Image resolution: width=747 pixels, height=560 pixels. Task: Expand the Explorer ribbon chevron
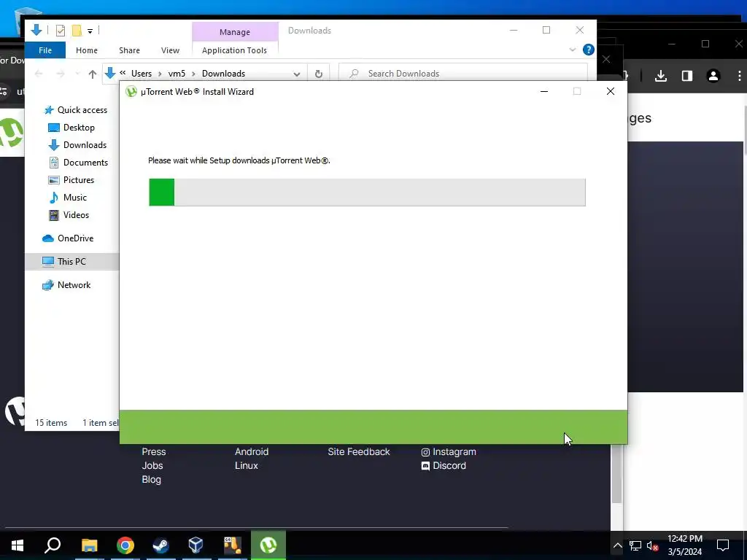click(573, 50)
